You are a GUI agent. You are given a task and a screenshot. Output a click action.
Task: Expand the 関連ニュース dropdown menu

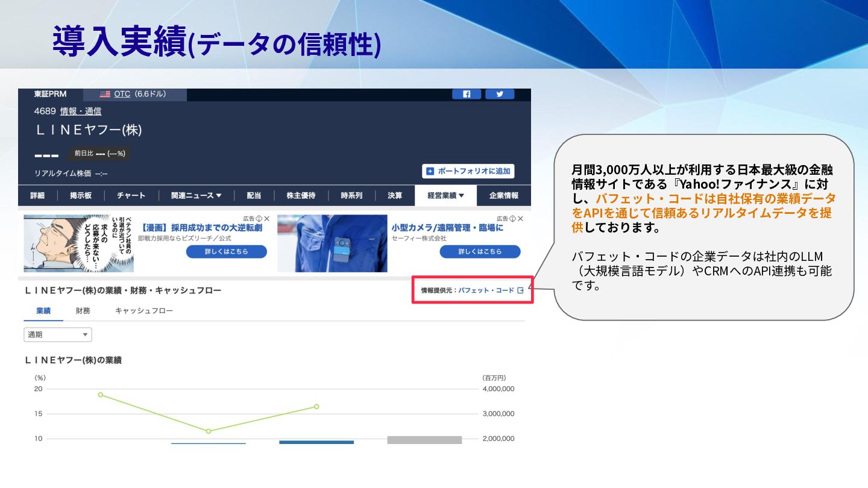point(196,196)
